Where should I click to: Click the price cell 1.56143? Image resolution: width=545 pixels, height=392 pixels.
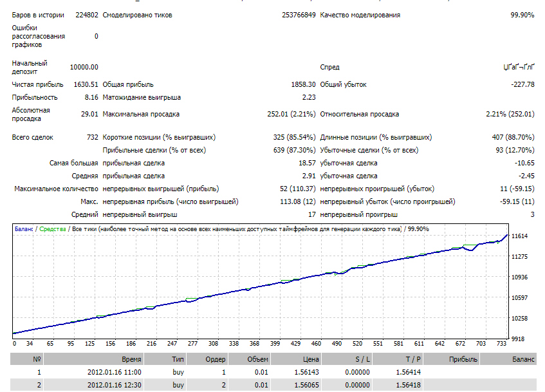(x=306, y=372)
